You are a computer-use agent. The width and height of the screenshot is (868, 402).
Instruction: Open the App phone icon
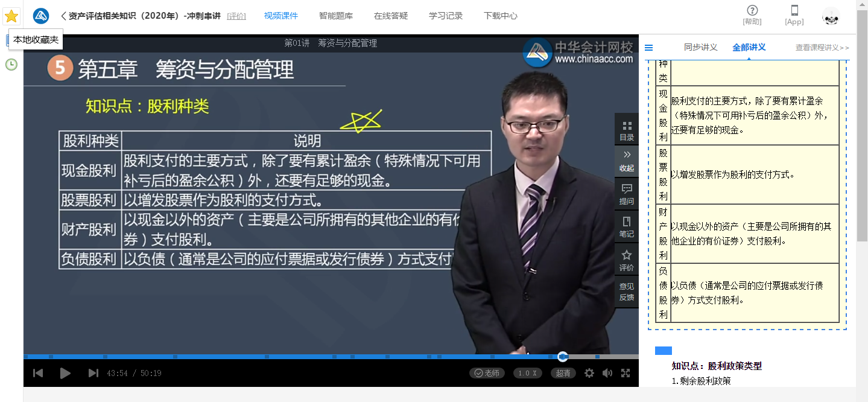tap(794, 10)
